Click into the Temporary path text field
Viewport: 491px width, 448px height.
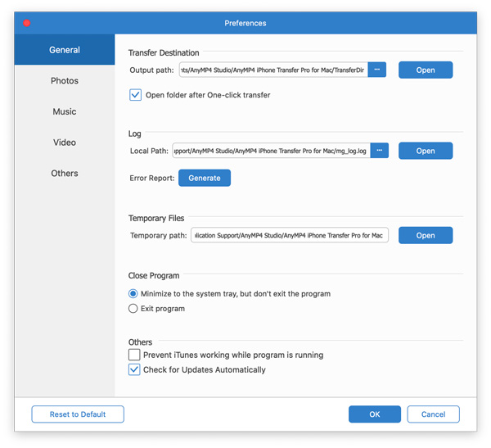(290, 236)
